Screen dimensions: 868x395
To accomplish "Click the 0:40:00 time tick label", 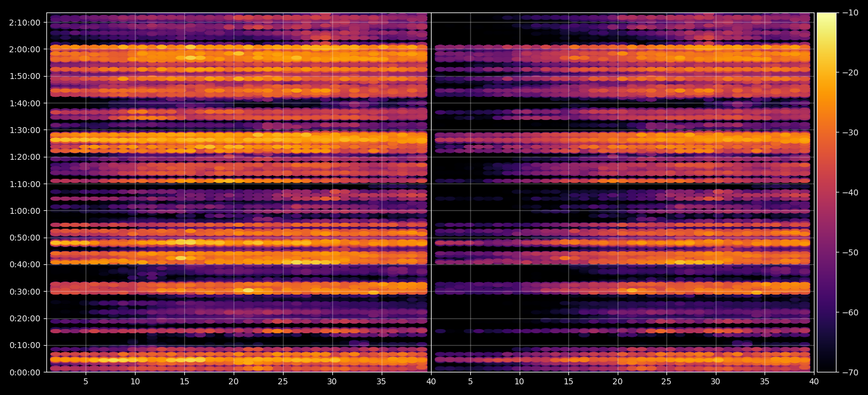I will coord(26,264).
